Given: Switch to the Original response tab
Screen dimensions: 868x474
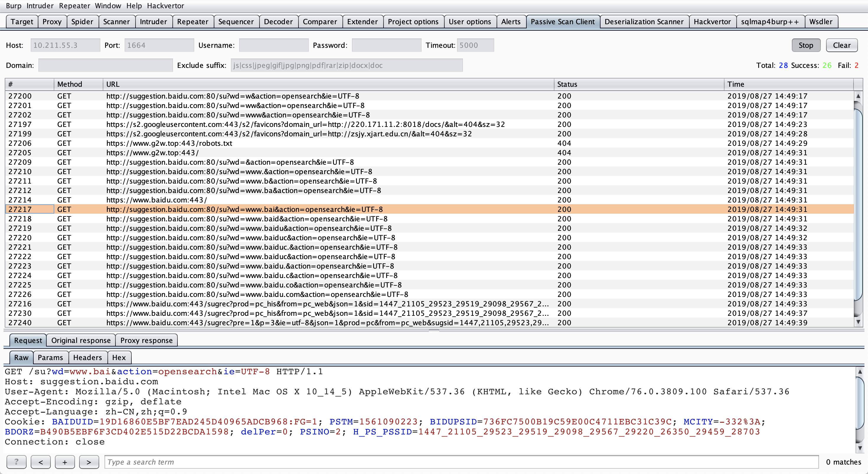Looking at the screenshot, I should tap(81, 340).
